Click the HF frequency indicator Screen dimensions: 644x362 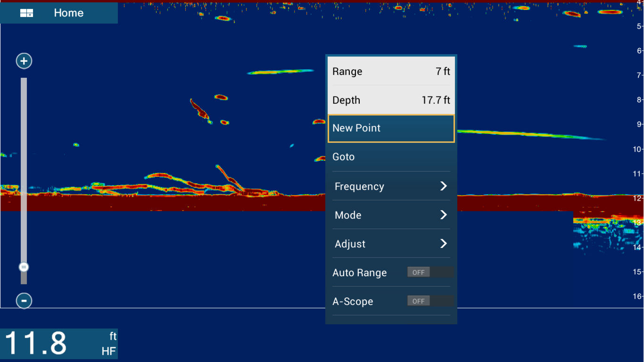(109, 351)
